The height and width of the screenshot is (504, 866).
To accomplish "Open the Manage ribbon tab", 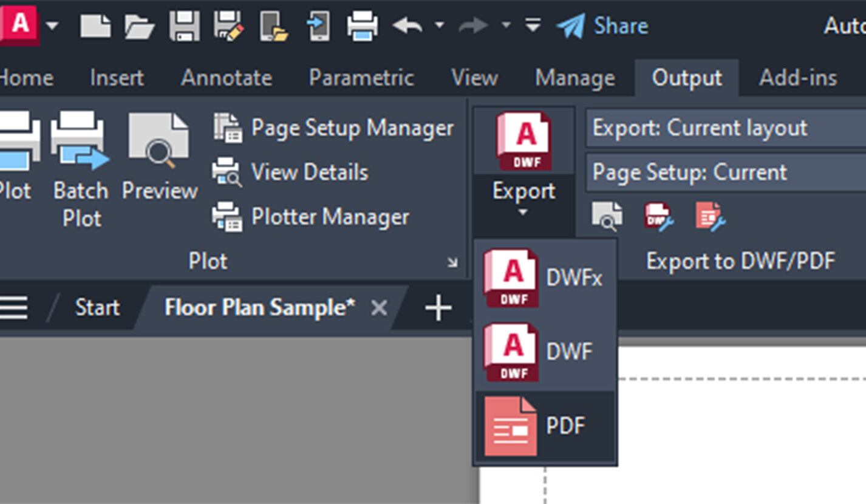I will point(574,78).
